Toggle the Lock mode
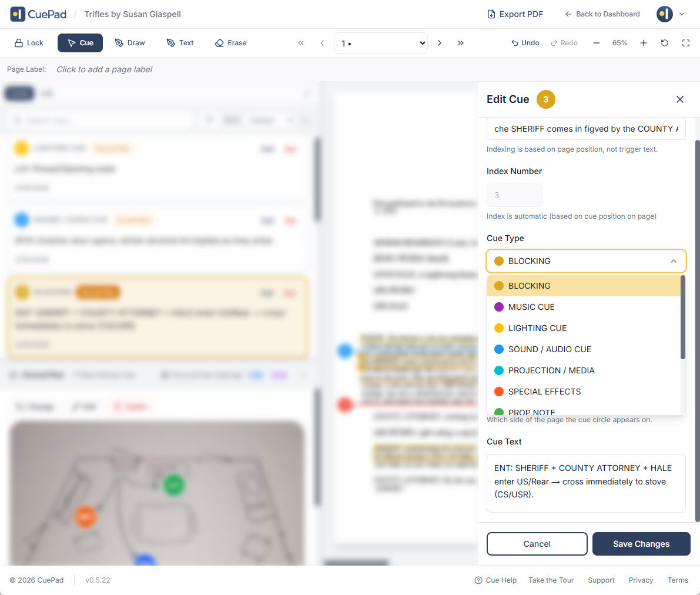Viewport: 700px width, 595px height. pos(29,43)
